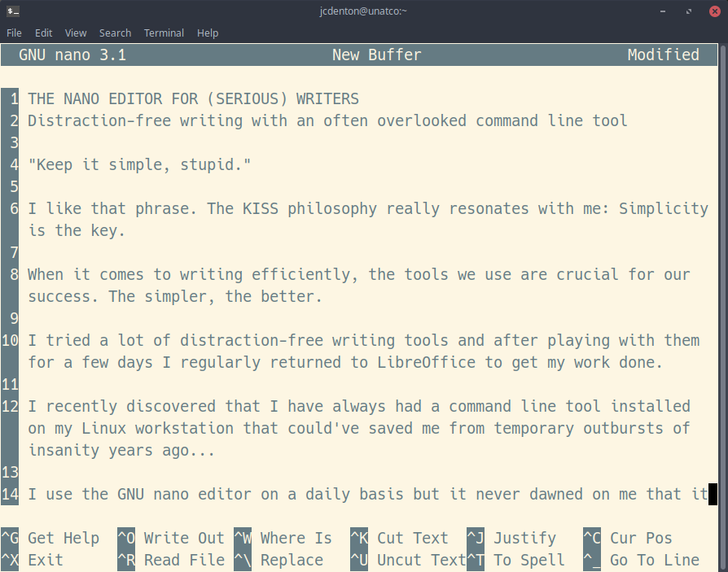
Task: Click the window title 'jcdenton@unatco:~'
Action: pyautogui.click(x=363, y=11)
